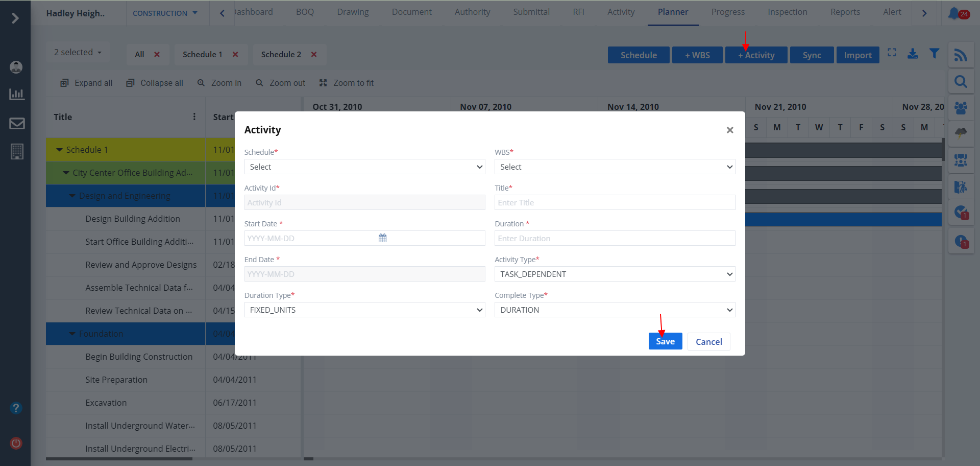Cancel the Activity dialog
980x466 pixels.
click(708, 342)
